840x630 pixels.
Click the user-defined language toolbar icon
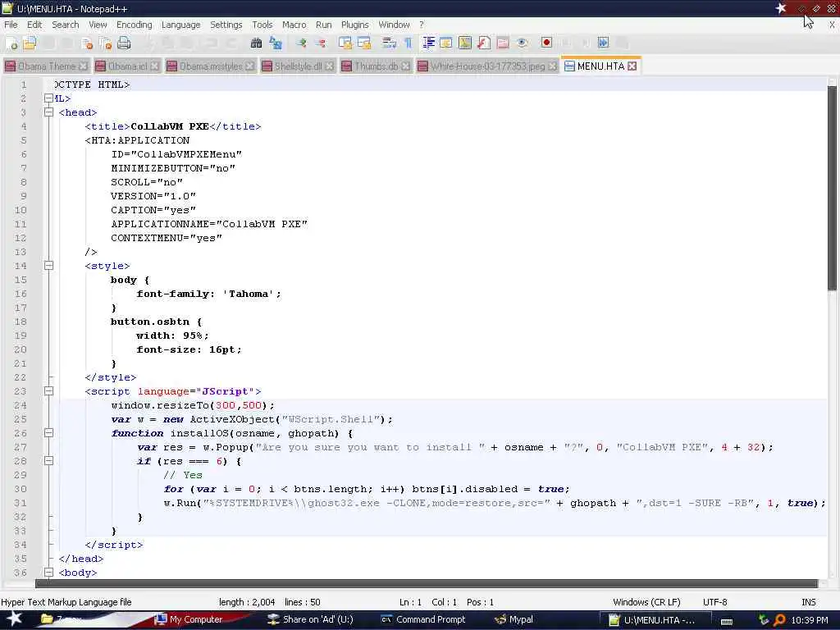[x=445, y=43]
